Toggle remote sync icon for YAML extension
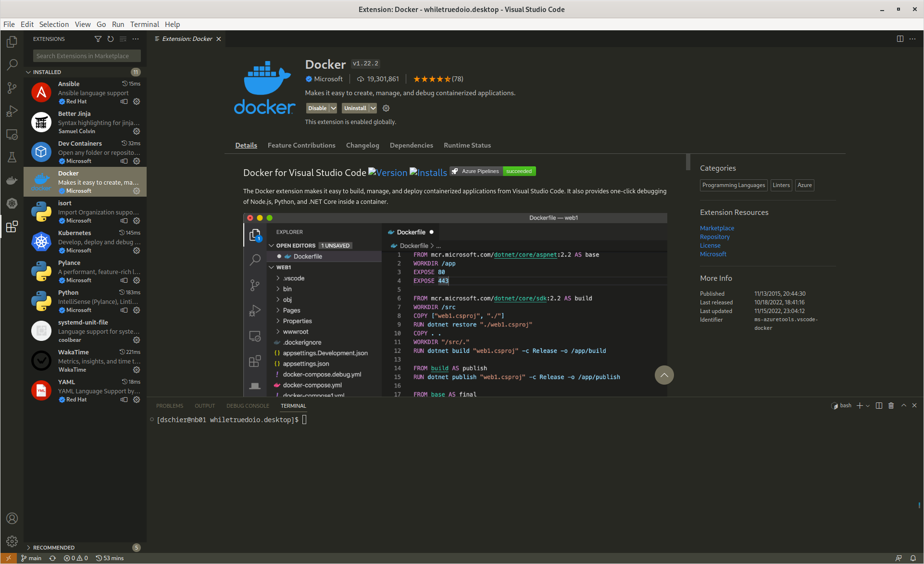Screen dimensions: 924x564 (124, 400)
